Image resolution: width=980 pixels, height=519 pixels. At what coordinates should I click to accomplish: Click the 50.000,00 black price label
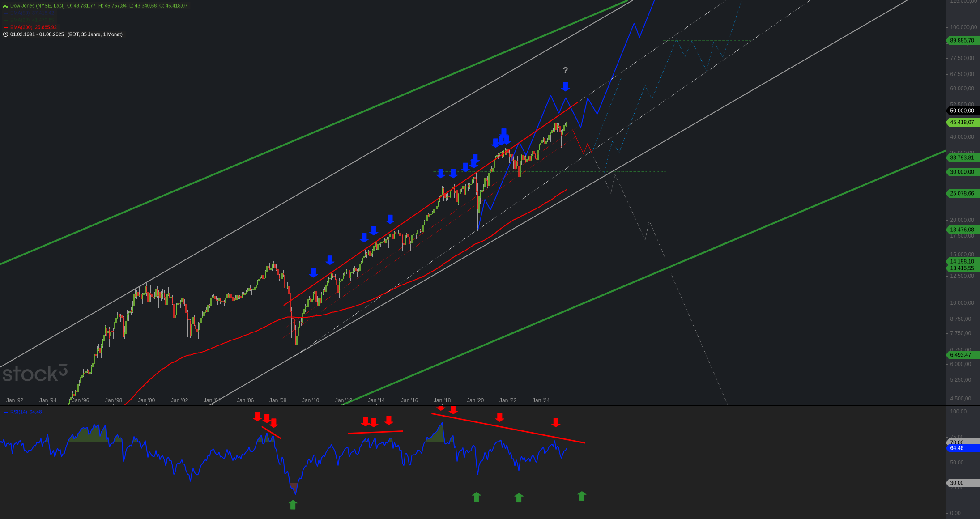(x=963, y=111)
